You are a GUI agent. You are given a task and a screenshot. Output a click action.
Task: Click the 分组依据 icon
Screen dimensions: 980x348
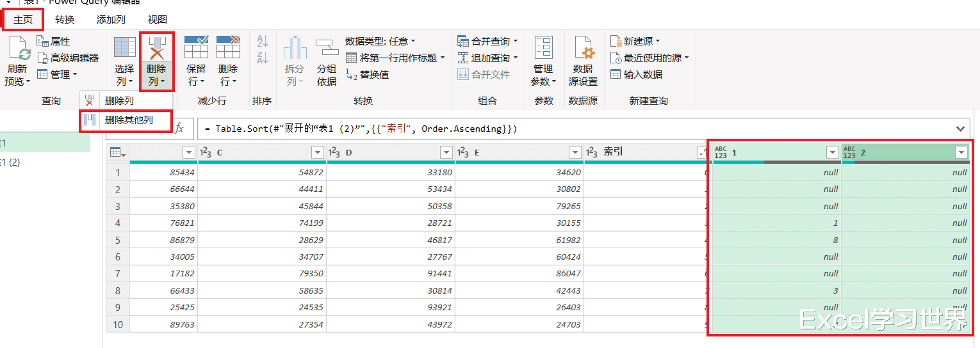pyautogui.click(x=327, y=48)
